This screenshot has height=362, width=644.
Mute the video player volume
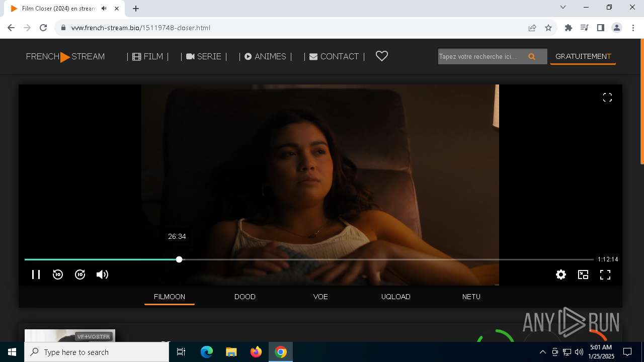[102, 275]
